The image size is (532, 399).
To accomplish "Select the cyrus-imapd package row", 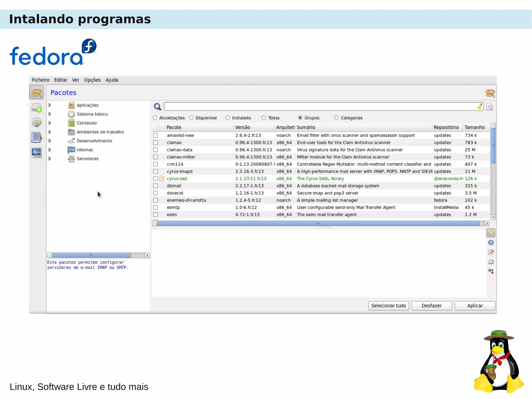I will click(321, 172).
